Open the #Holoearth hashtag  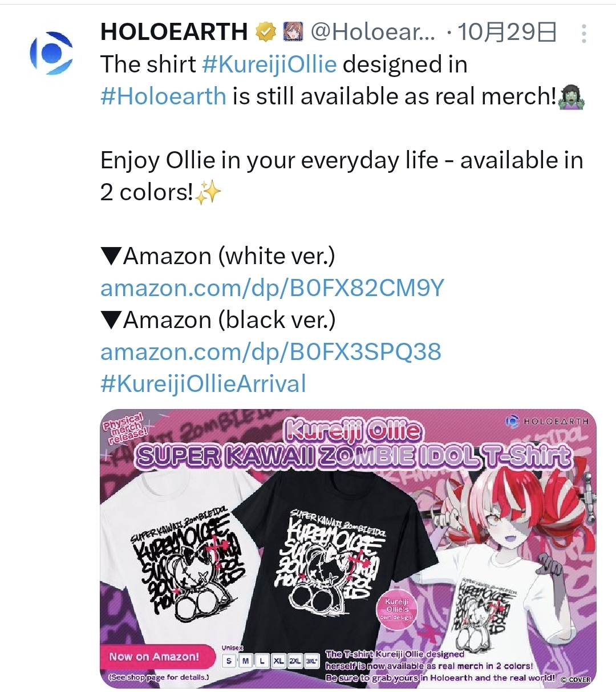point(164,96)
